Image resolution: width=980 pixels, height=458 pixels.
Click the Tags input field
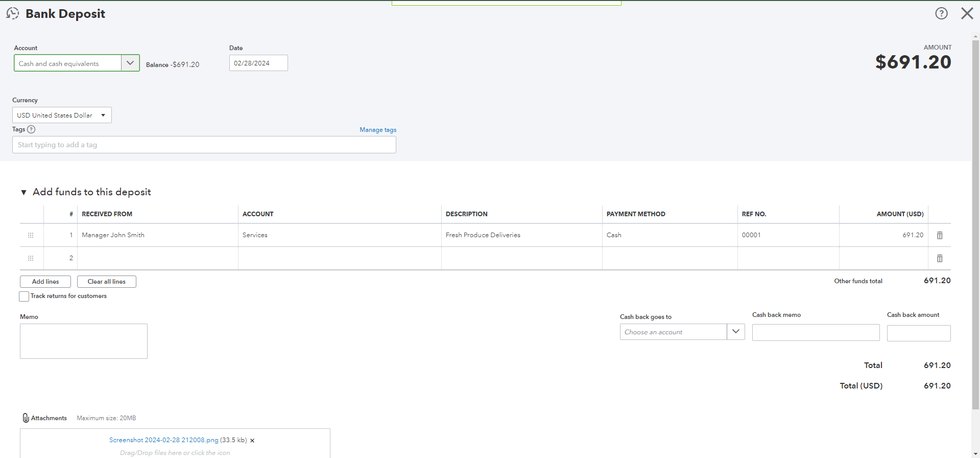(204, 145)
